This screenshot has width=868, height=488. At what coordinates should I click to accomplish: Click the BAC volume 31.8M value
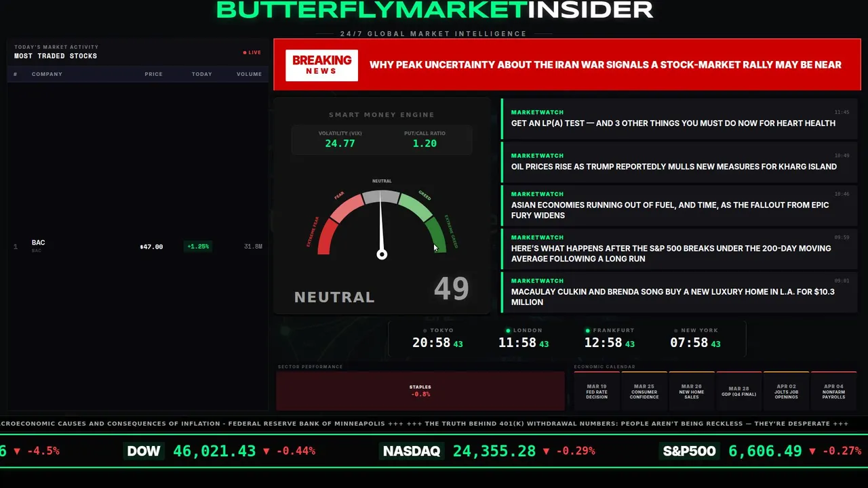pyautogui.click(x=253, y=247)
